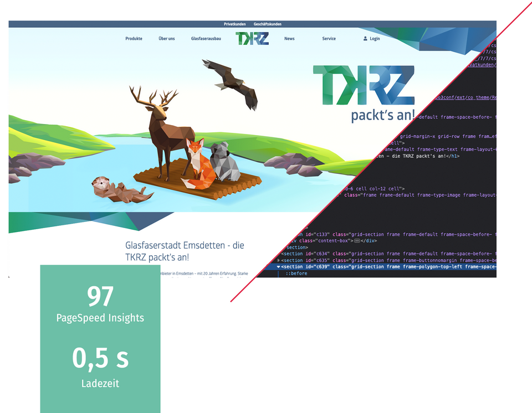Click the 'PageSpeed Insights' label
Image resolution: width=532 pixels, height=413 pixels.
[100, 318]
